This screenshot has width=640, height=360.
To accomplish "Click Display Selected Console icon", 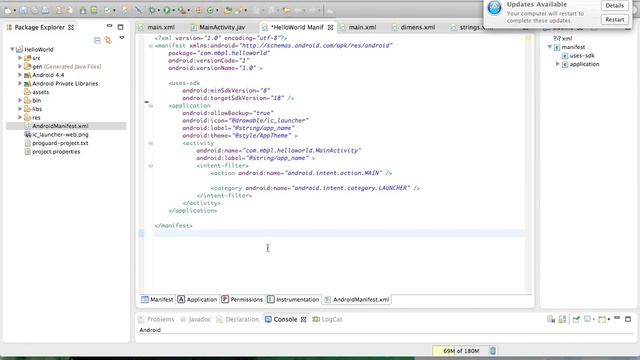I will 587,319.
